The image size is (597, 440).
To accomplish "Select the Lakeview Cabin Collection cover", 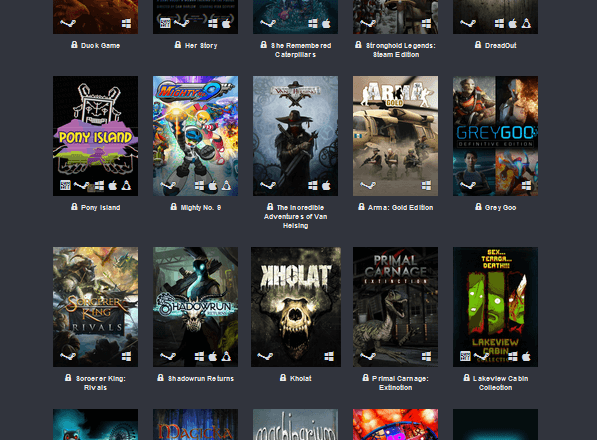I will click(x=495, y=307).
